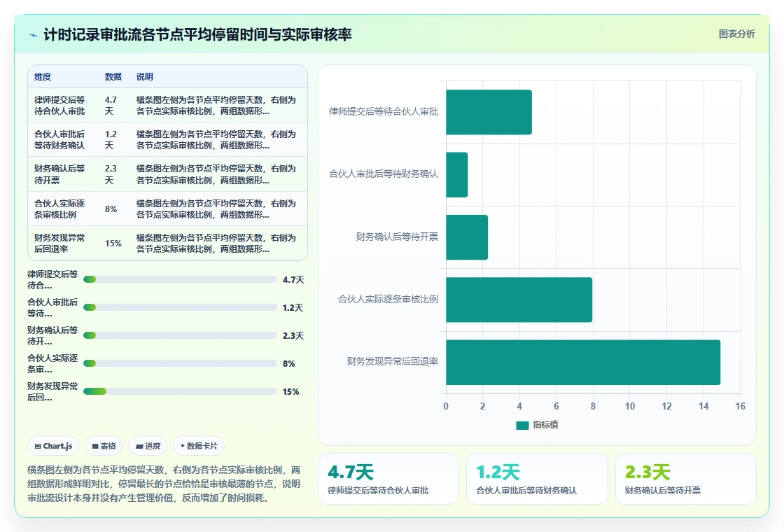Viewport: 784px width, 532px height.
Task: Click the 财务确认后等待开票 progress bar
Action: tap(180, 335)
